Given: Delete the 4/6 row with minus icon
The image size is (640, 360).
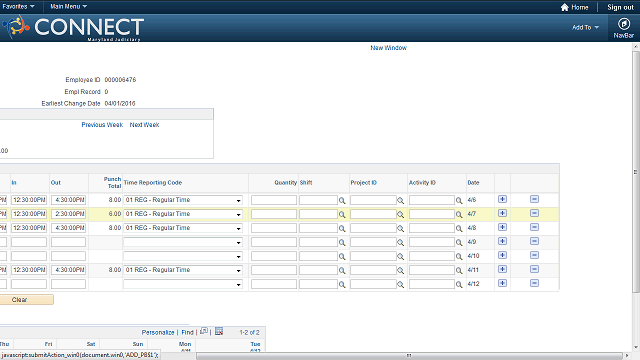Looking at the screenshot, I should 534,199.
